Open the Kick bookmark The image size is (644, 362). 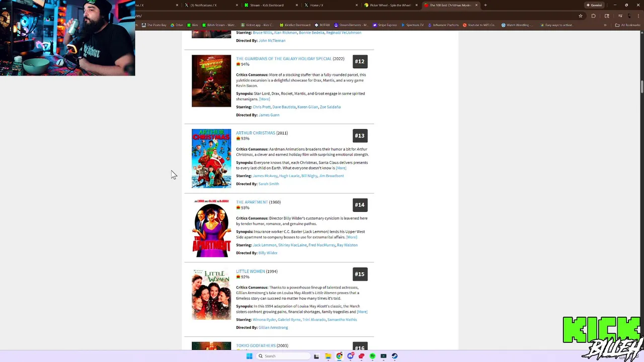(193, 25)
